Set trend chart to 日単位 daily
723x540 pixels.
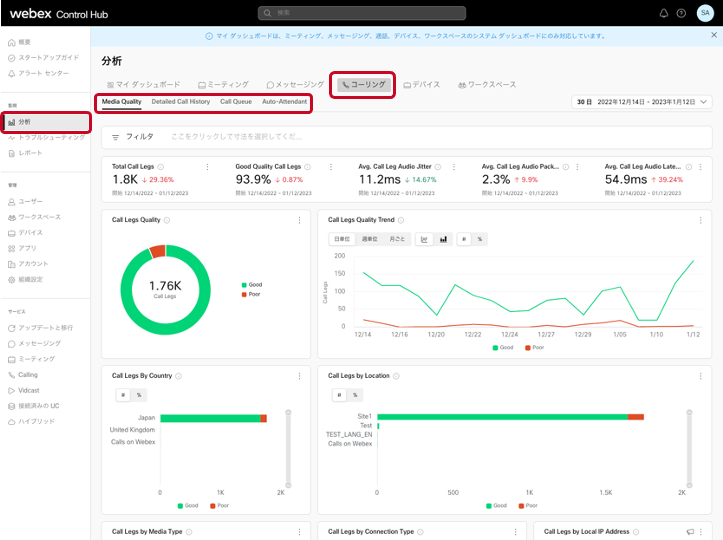point(342,239)
